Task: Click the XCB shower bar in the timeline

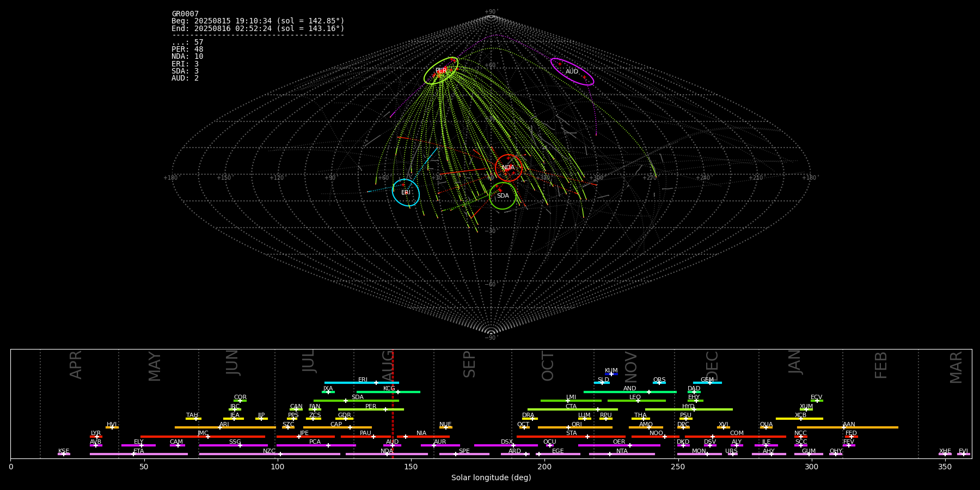Action: point(799,419)
